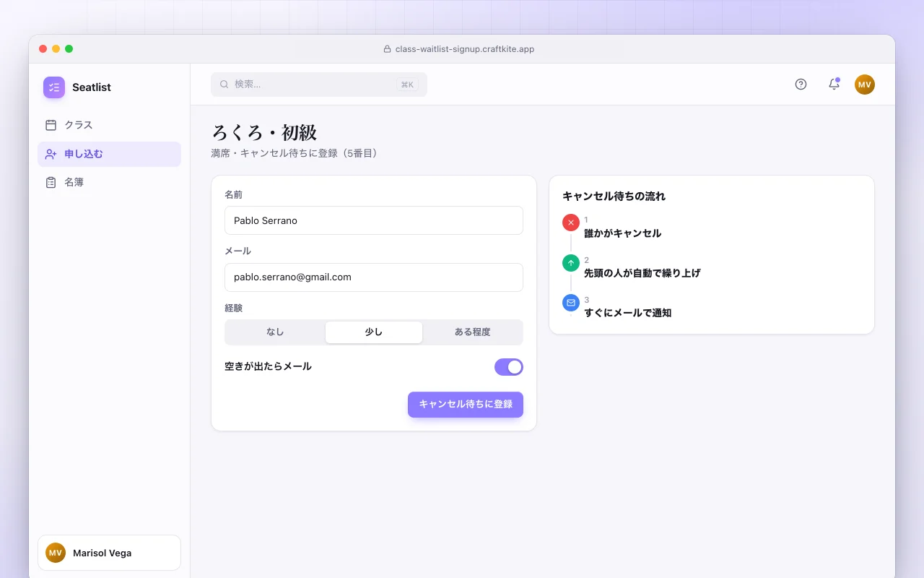
Task: Click the ⌘K shortcut badge
Action: point(407,85)
